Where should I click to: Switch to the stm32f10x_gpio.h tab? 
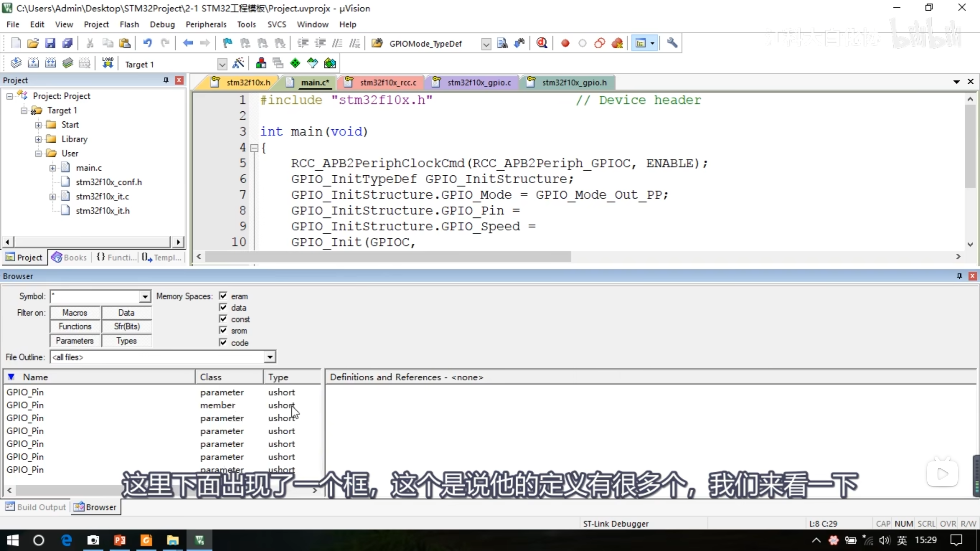click(x=574, y=83)
